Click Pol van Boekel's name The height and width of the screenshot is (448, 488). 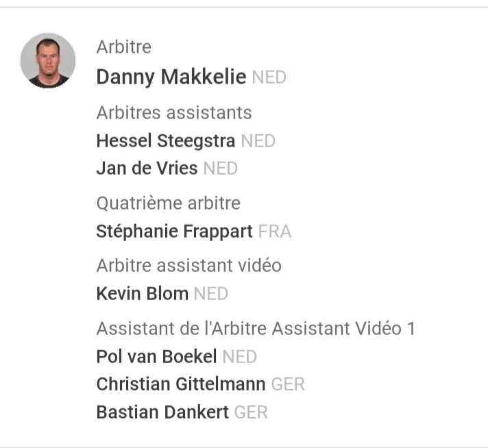click(x=156, y=357)
